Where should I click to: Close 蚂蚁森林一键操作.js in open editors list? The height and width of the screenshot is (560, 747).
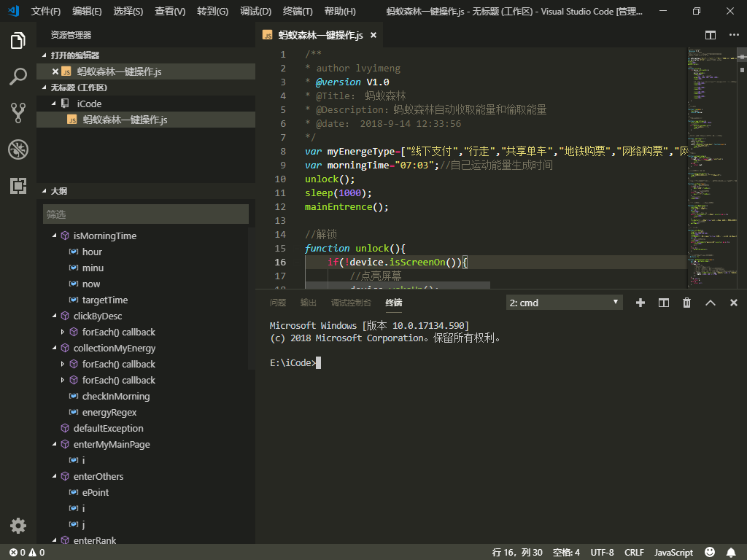point(55,71)
